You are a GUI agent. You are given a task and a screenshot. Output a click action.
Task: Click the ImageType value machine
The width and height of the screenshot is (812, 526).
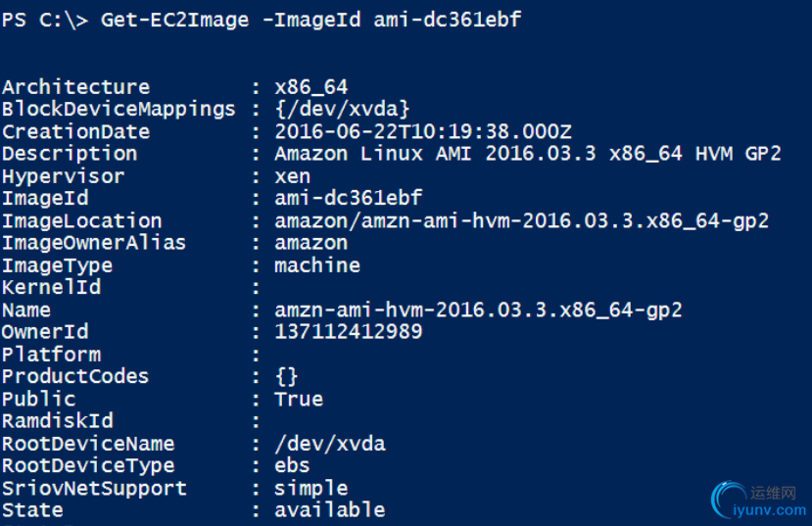[317, 265]
